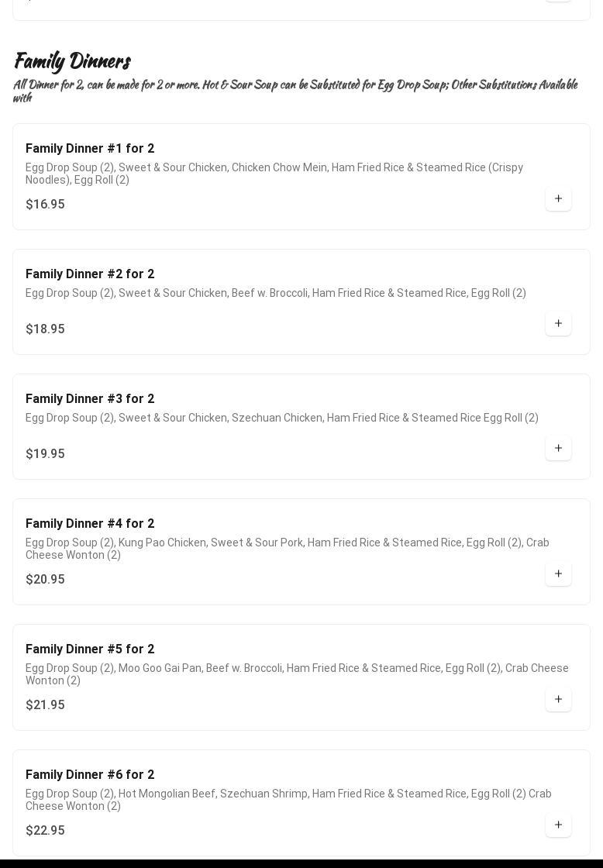
Task: Open the Family Dinner #4 for 2 title
Action: pyautogui.click(x=90, y=523)
